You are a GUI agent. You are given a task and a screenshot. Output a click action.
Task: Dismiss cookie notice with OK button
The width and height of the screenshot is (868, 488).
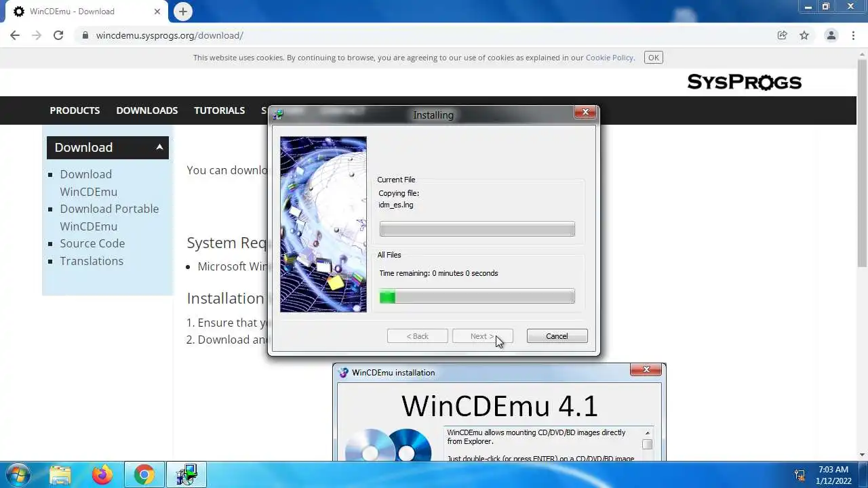654,58
